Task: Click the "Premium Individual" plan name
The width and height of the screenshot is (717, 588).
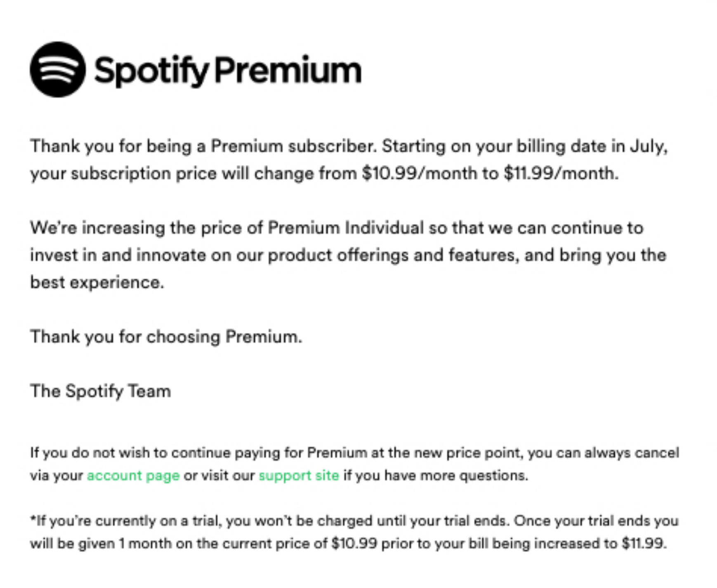Action: click(x=346, y=228)
